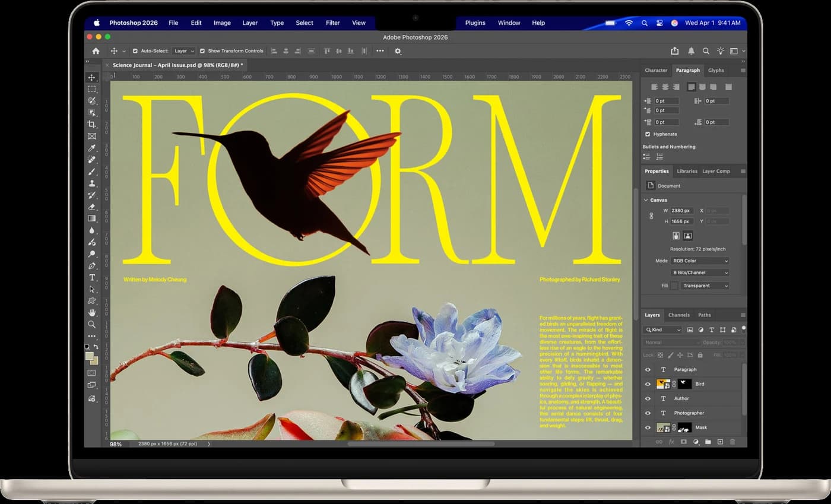831x504 pixels.
Task: Toggle the Auto-Select checkbox
Action: 135,51
